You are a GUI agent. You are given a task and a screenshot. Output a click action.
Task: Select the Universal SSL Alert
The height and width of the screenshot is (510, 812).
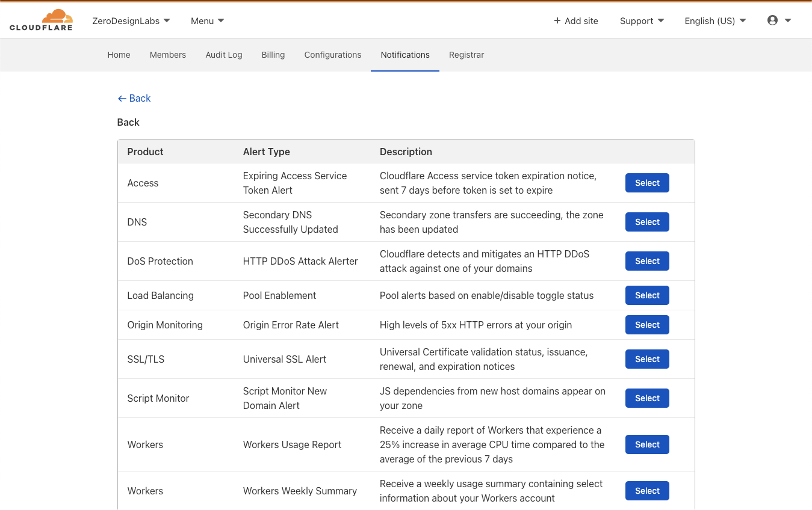pyautogui.click(x=647, y=359)
